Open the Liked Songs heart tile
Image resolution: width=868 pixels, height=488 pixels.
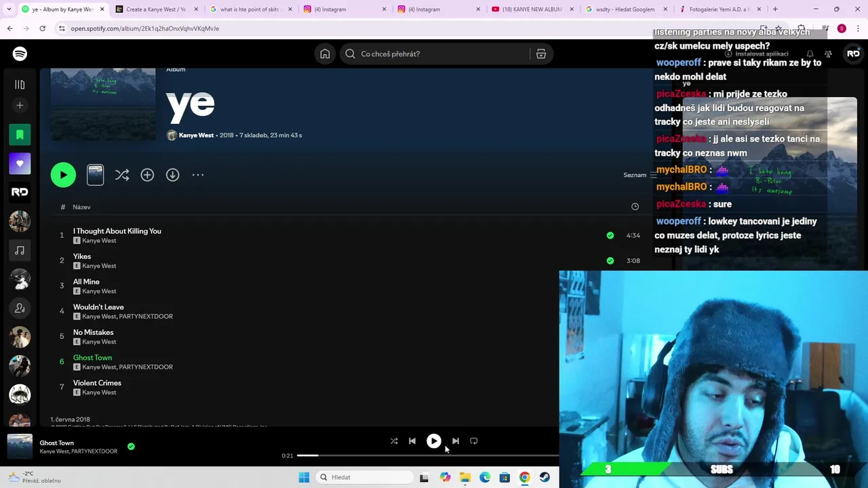tap(20, 163)
